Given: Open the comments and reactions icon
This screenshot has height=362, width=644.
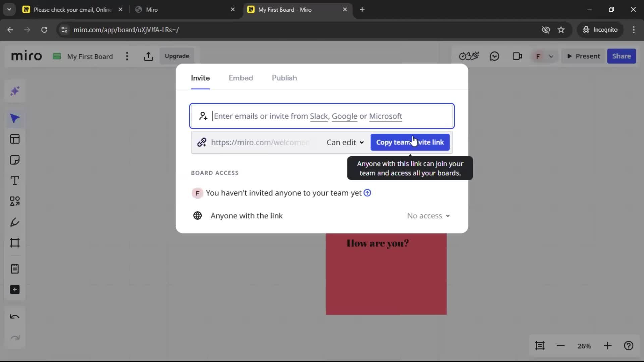Looking at the screenshot, I should pos(494,56).
